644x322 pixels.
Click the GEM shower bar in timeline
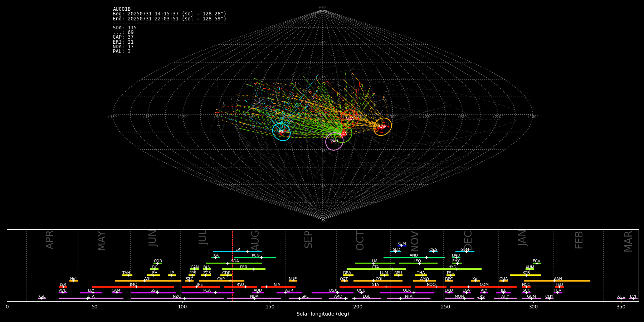(465, 252)
